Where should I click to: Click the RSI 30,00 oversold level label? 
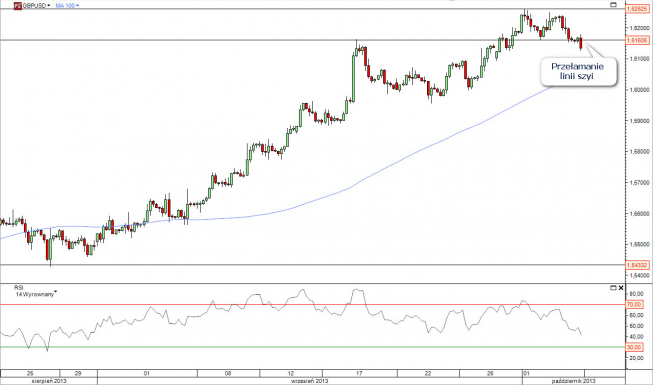[x=634, y=347]
